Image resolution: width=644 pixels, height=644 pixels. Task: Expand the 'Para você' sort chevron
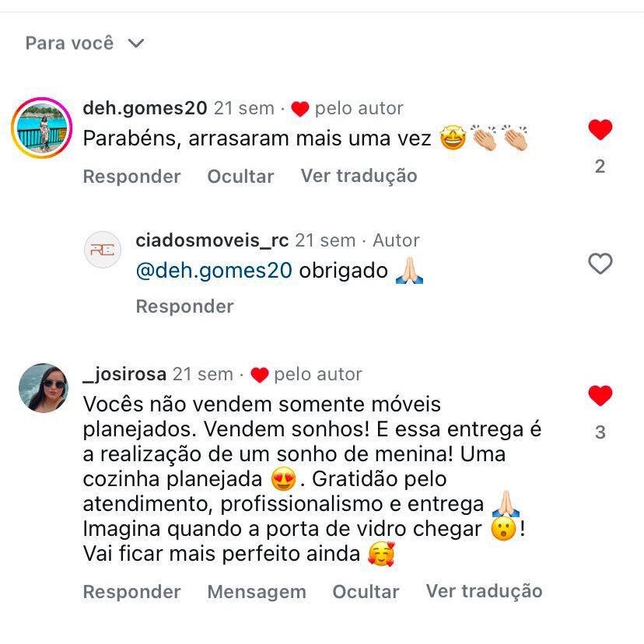pyautogui.click(x=136, y=43)
